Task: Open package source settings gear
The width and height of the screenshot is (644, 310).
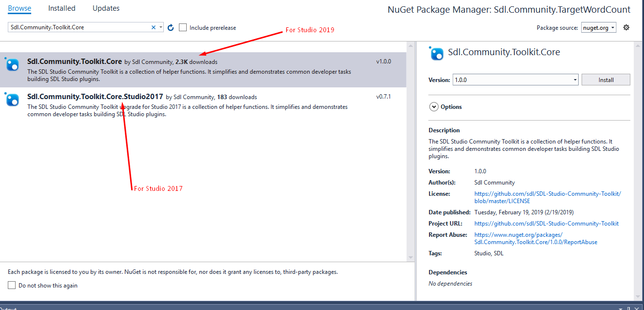Action: (x=626, y=28)
